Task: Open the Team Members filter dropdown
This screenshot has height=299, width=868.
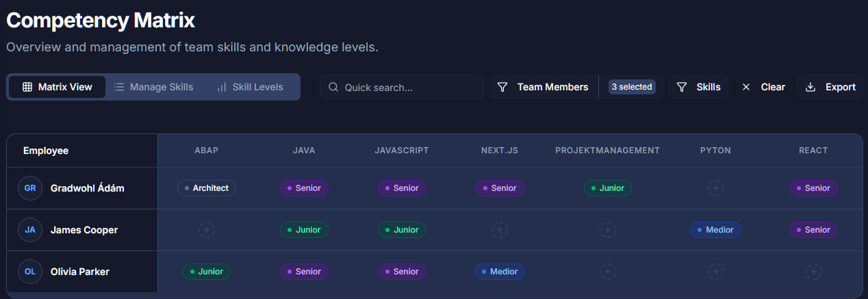Action: click(x=544, y=87)
